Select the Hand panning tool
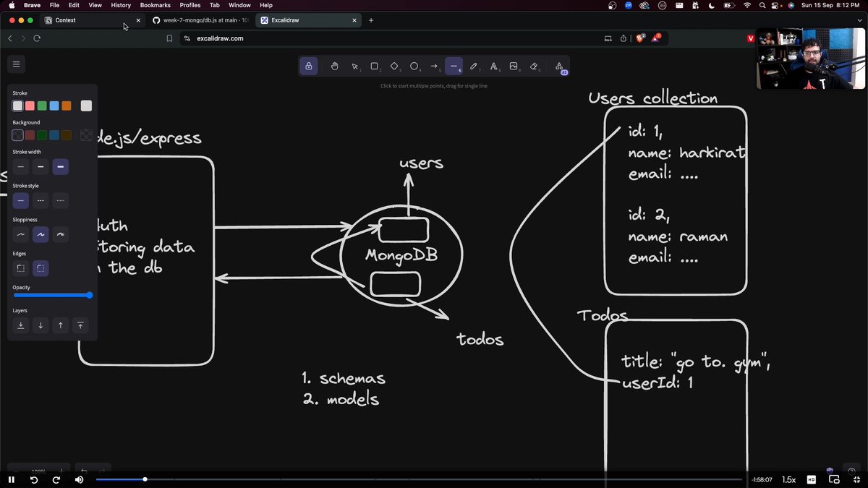Screen dimensions: 868x488 click(334, 67)
